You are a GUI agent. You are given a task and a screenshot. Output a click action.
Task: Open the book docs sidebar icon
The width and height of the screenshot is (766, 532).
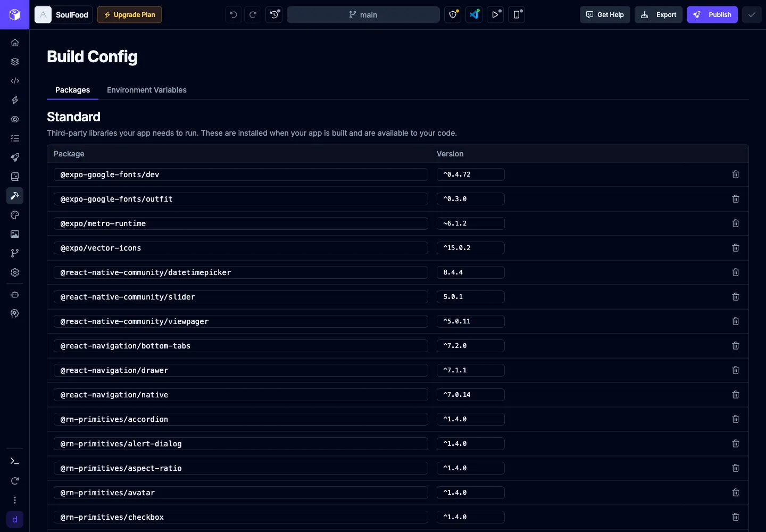tap(15, 177)
